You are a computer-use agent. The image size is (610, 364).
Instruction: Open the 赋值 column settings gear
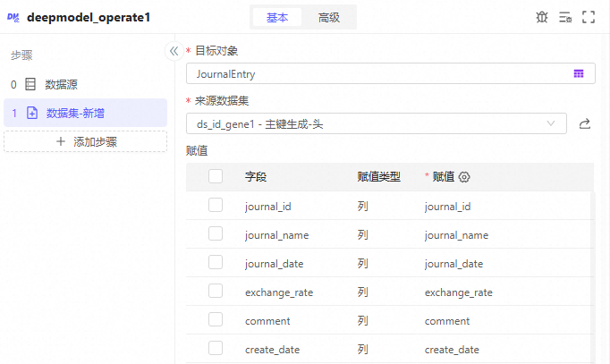464,177
